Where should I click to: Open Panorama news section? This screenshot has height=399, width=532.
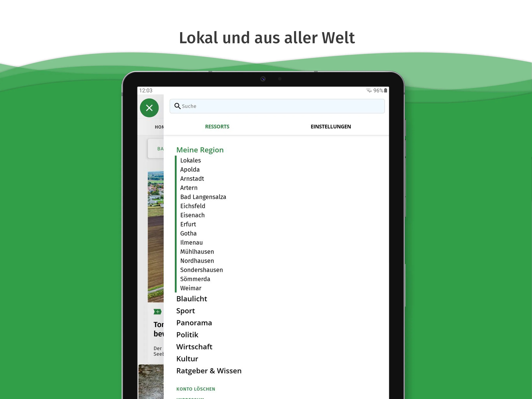[194, 322]
